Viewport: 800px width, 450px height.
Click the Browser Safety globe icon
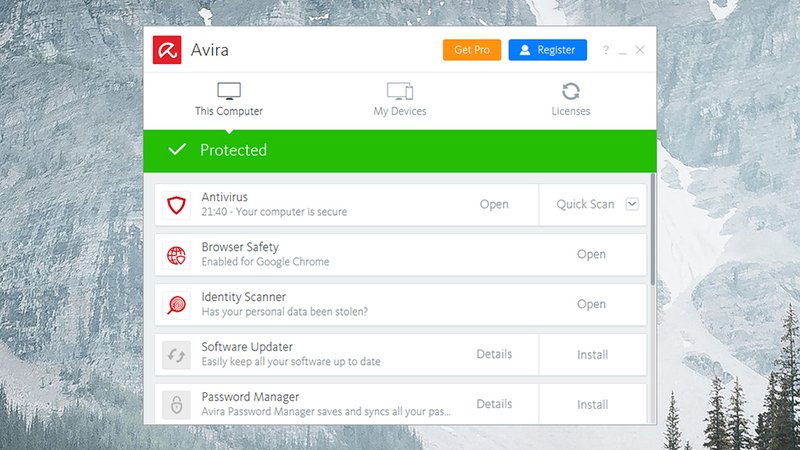tap(177, 255)
